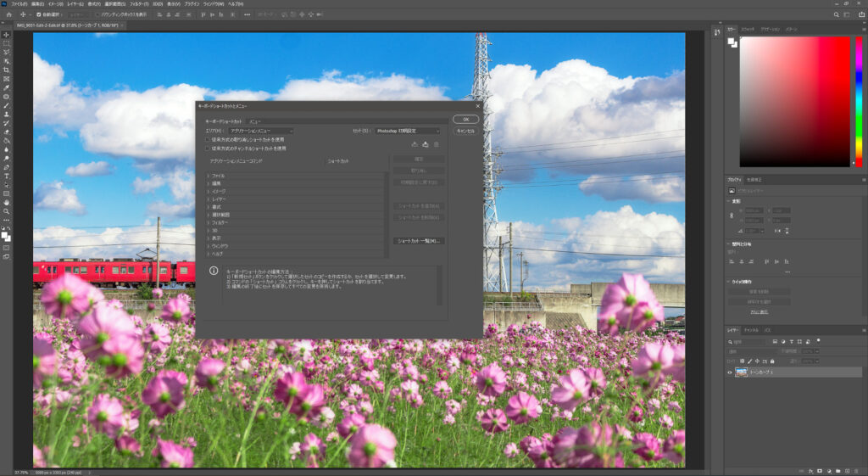Switch to the スウォッチ tab in Color panel
868x476 pixels.
[748, 29]
